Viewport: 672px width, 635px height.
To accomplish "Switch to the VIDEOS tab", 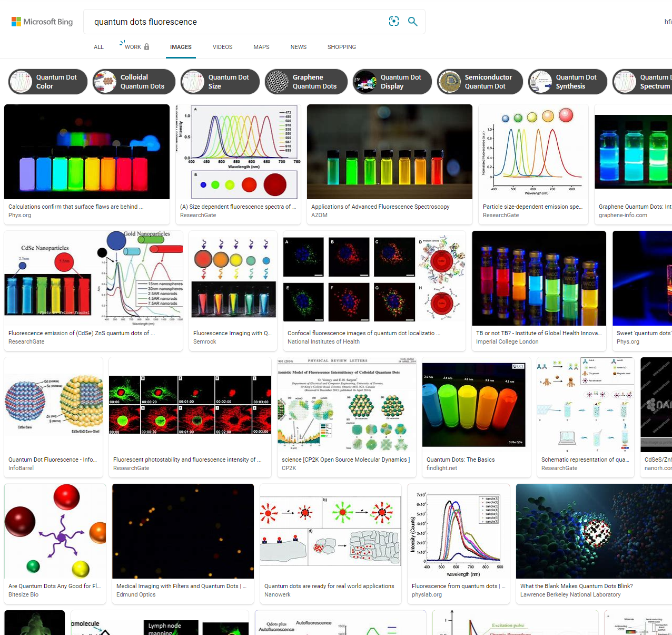I will [x=222, y=47].
